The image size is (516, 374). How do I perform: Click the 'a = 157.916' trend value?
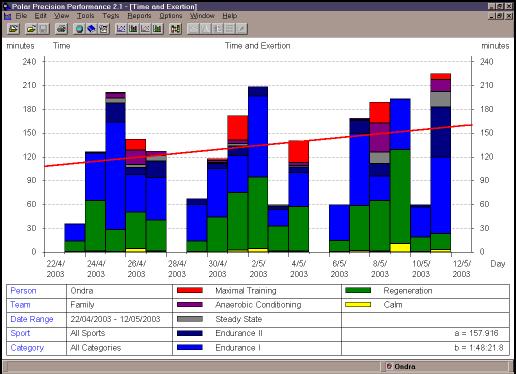coord(476,333)
